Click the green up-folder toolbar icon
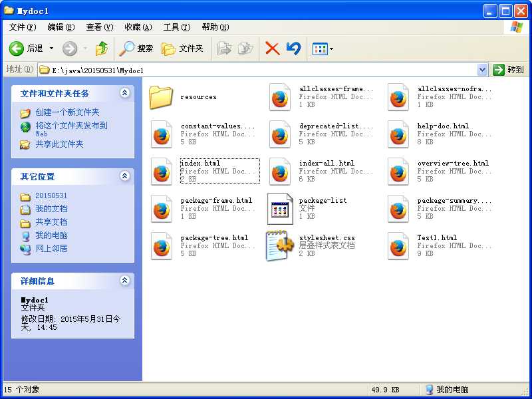Viewport: 532px width, 399px height. tap(102, 49)
